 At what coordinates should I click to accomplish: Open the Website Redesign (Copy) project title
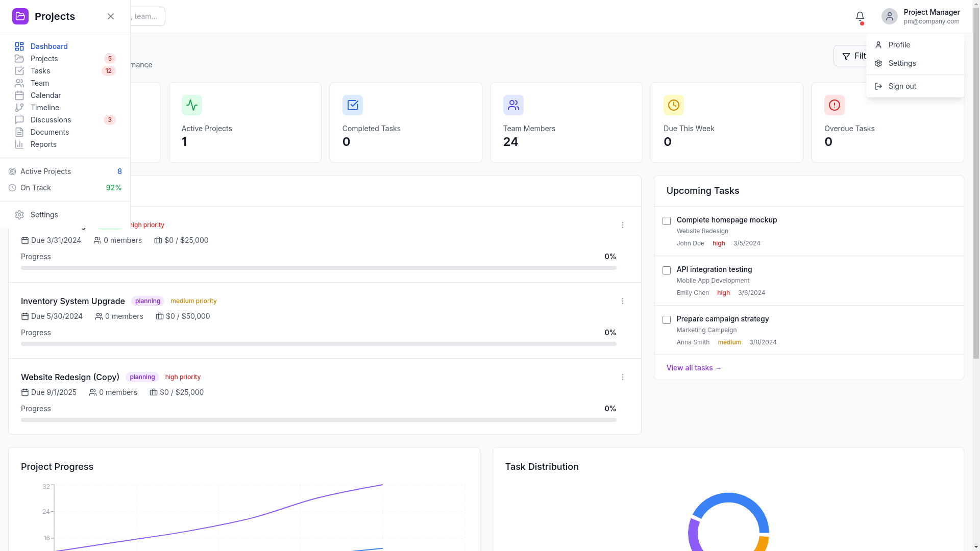[70, 377]
